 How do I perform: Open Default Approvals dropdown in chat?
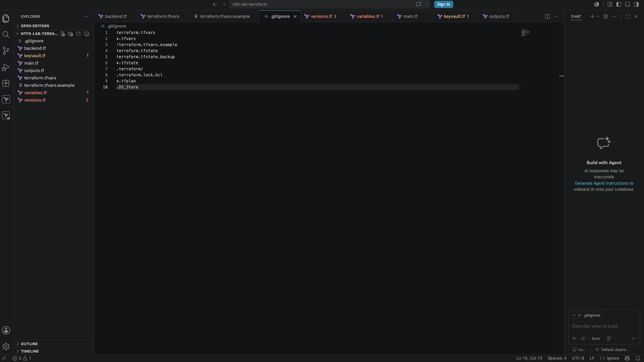612,350
